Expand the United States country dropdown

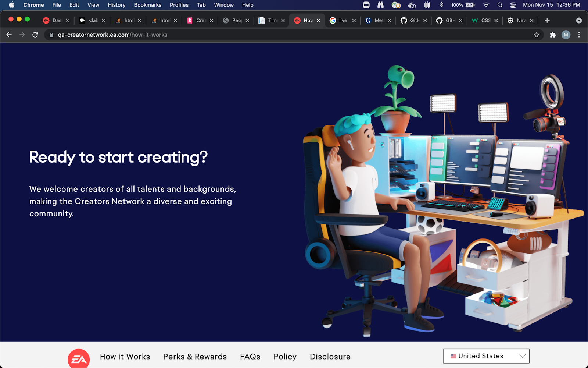coord(486,356)
